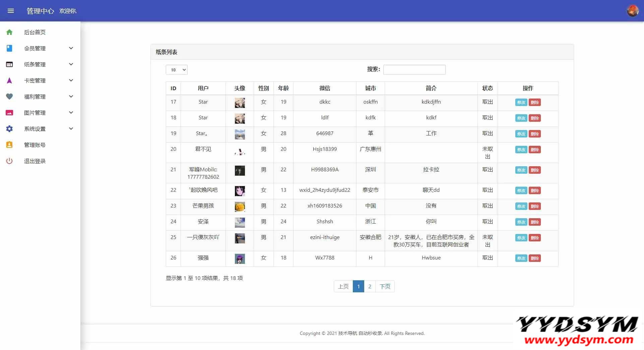Expand the 会员管理 menu chevron
644x350 pixels.
pos(71,48)
